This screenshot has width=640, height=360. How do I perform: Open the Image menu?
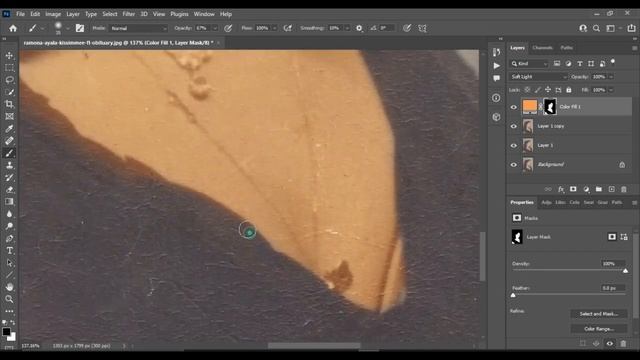click(53, 14)
